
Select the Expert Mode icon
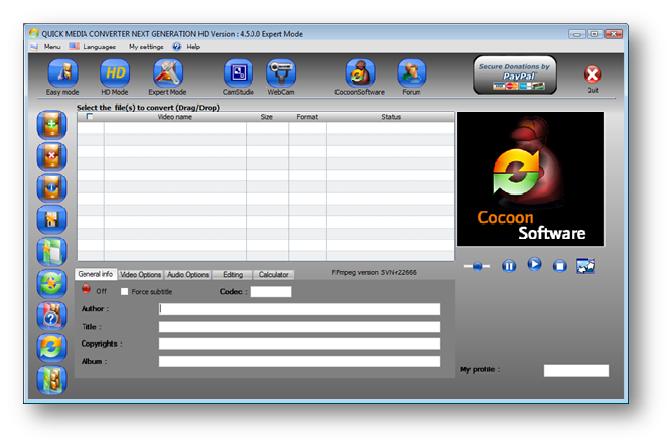[x=168, y=73]
